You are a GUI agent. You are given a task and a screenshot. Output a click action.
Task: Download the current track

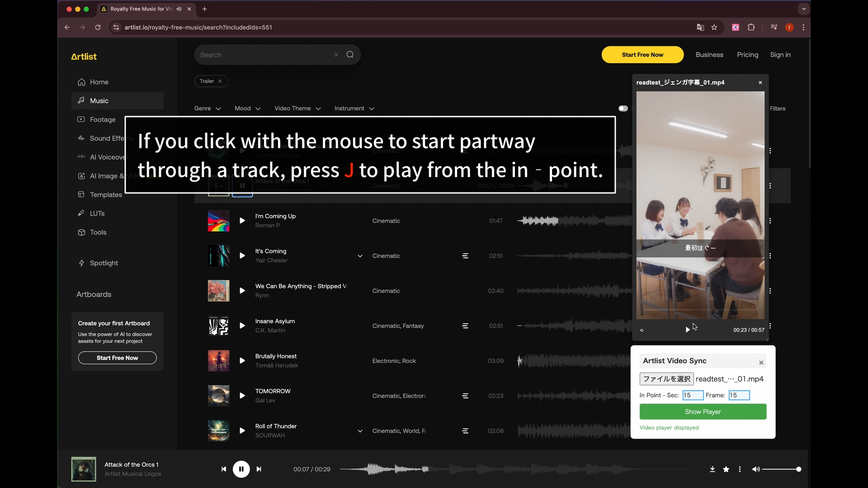712,469
